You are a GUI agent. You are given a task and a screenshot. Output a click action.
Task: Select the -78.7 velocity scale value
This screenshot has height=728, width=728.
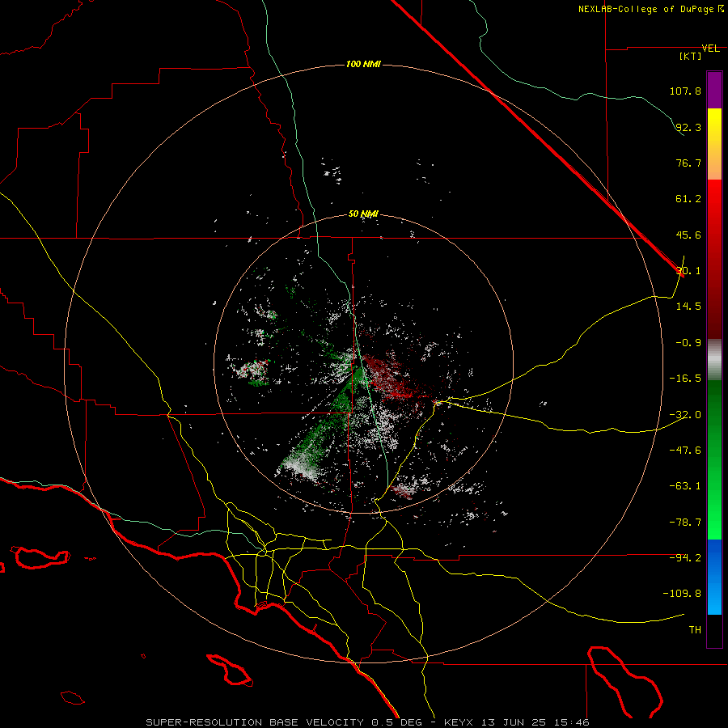pos(685,523)
